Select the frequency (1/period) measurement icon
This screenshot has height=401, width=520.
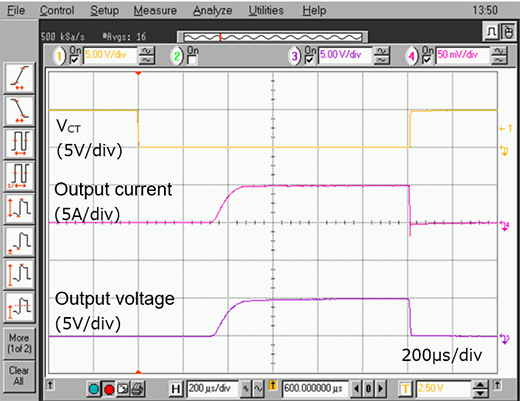19,176
